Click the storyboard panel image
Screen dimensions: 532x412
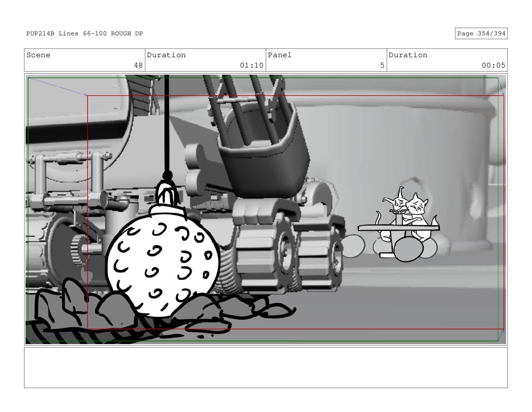pyautogui.click(x=266, y=209)
